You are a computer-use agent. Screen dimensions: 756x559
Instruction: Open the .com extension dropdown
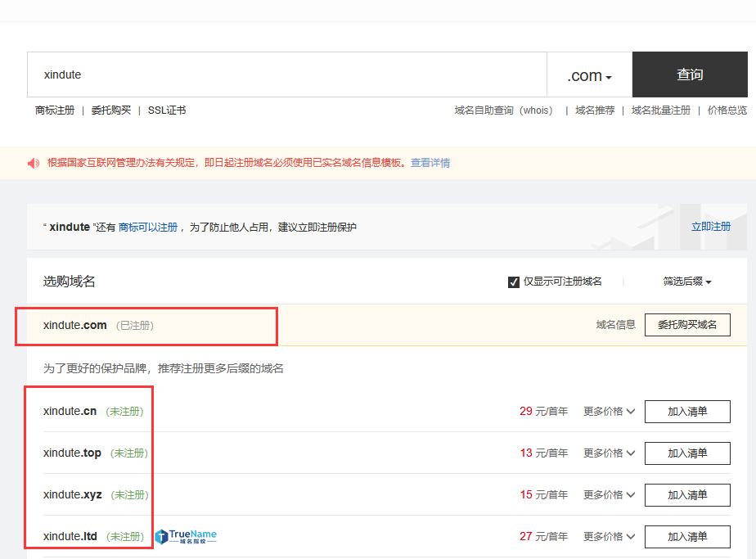click(x=588, y=74)
